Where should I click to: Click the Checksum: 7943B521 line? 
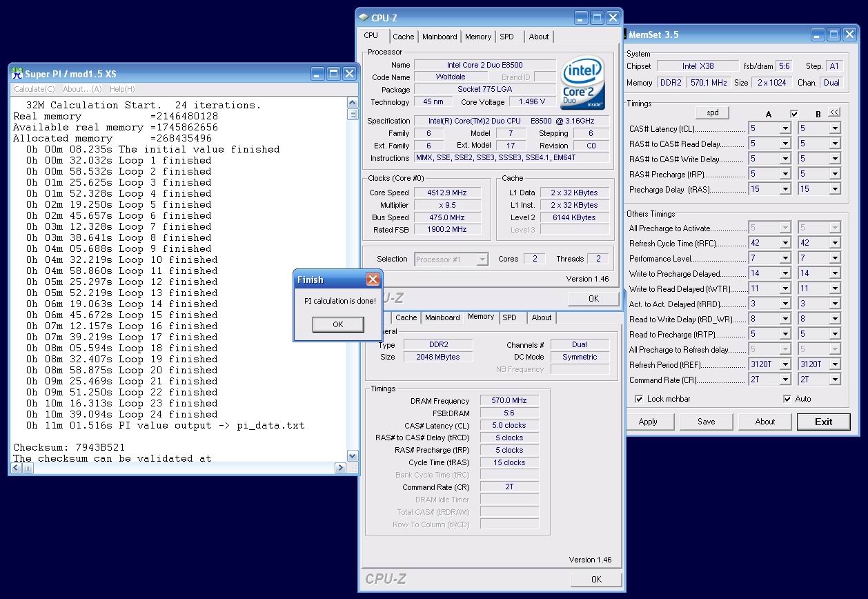[x=69, y=447]
